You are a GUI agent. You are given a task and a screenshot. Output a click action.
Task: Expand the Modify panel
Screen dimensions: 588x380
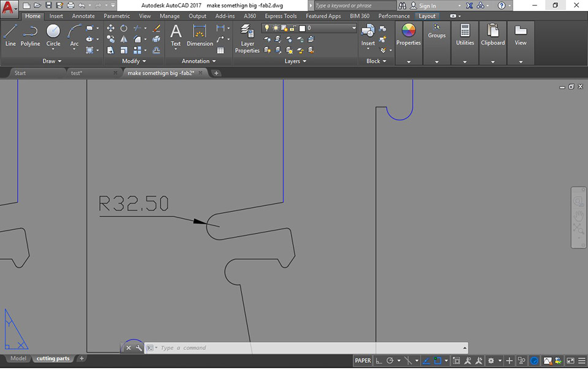[x=134, y=61]
